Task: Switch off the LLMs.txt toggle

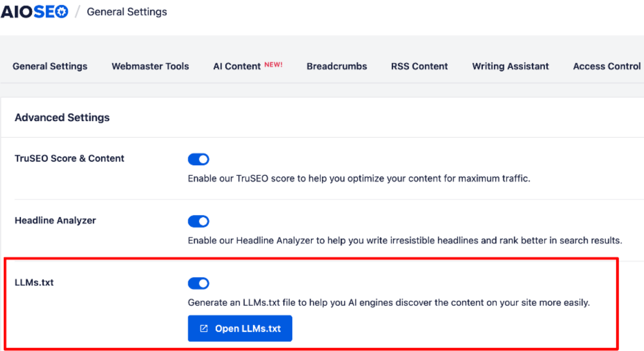Action: click(x=198, y=283)
